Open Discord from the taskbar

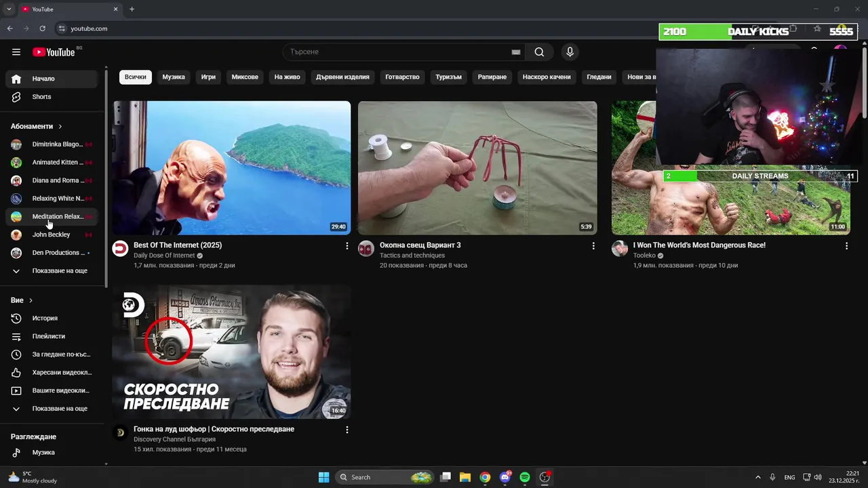(505, 477)
